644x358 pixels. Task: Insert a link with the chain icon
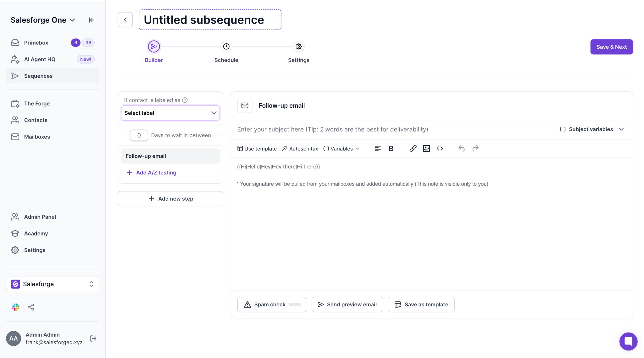click(x=413, y=149)
